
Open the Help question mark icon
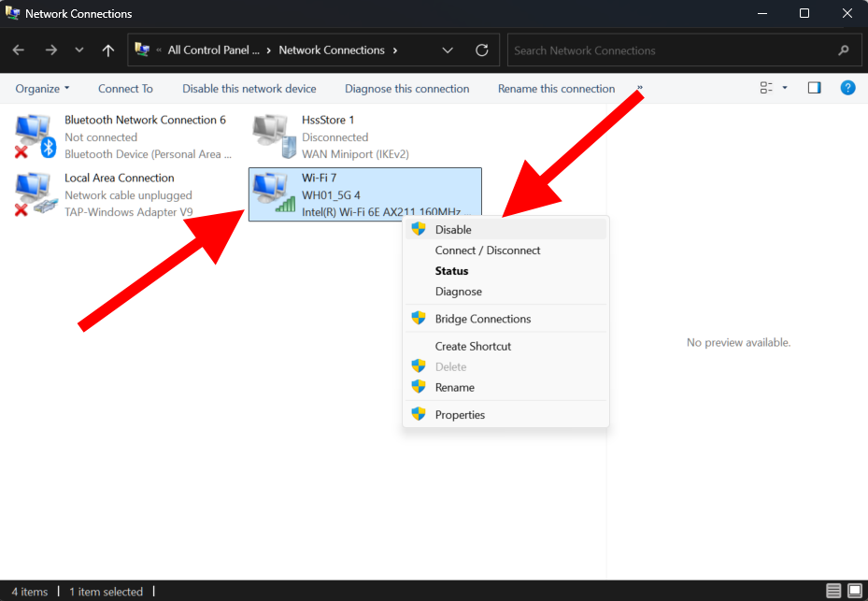coord(847,88)
